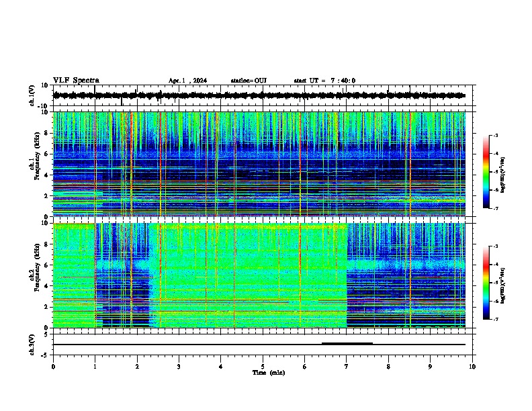Click time axis tick label "1"
532x411 pixels.
tap(95, 367)
